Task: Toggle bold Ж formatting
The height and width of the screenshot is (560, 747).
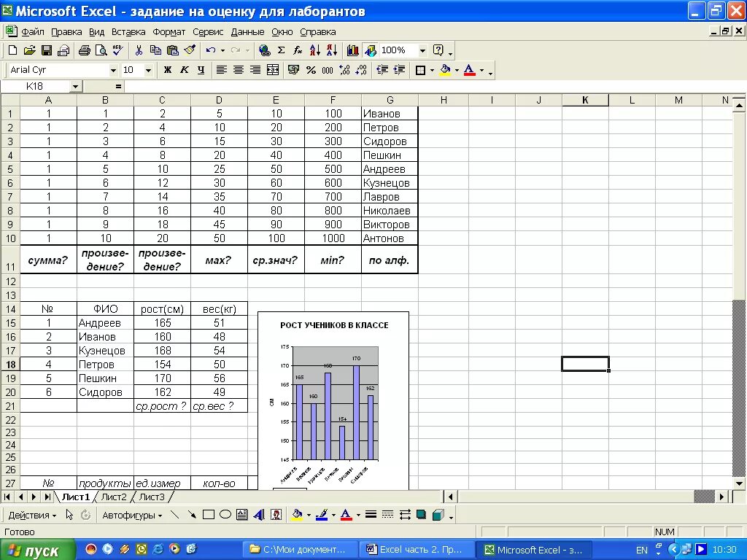Action: (x=167, y=70)
